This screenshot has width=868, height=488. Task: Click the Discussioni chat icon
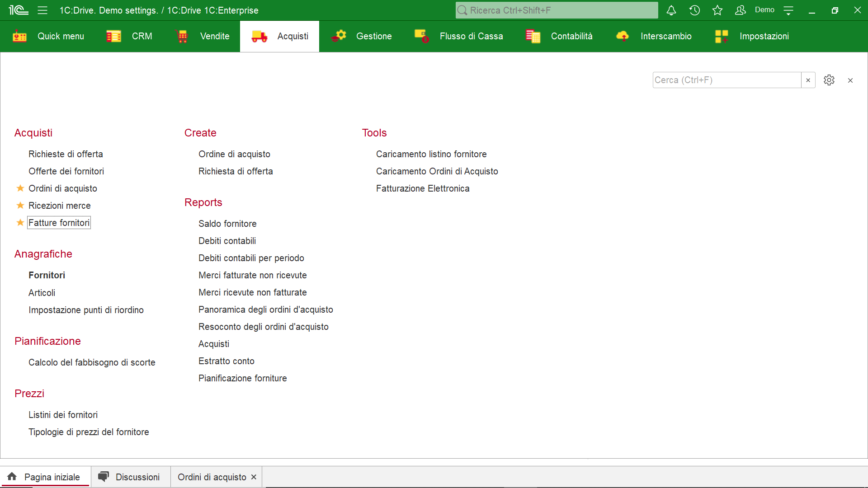tap(104, 476)
